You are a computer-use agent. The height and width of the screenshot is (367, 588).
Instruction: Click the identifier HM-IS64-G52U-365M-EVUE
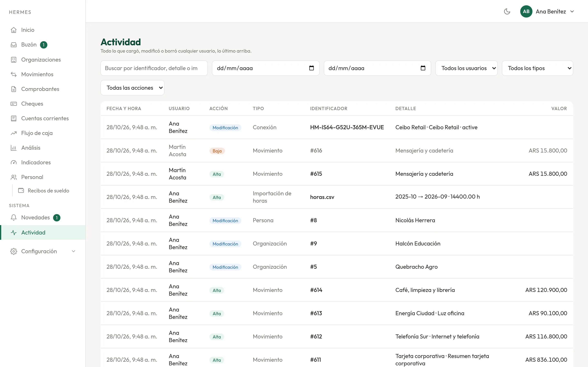coord(347,127)
